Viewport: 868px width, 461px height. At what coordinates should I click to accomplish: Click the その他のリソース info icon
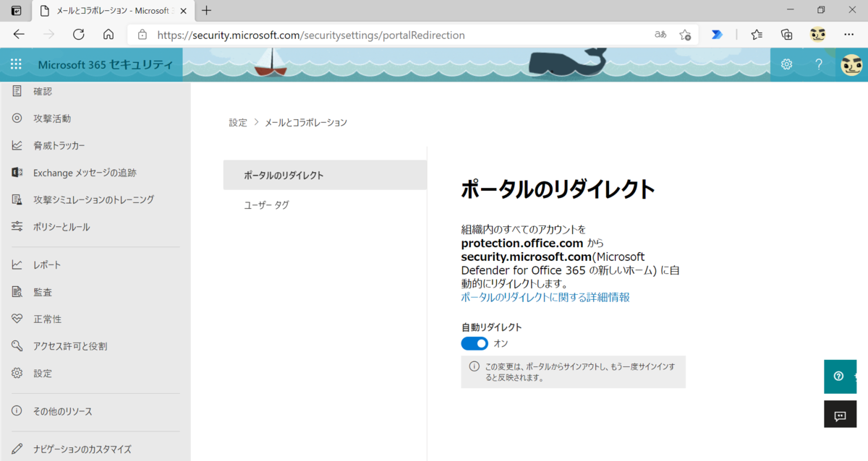click(17, 411)
